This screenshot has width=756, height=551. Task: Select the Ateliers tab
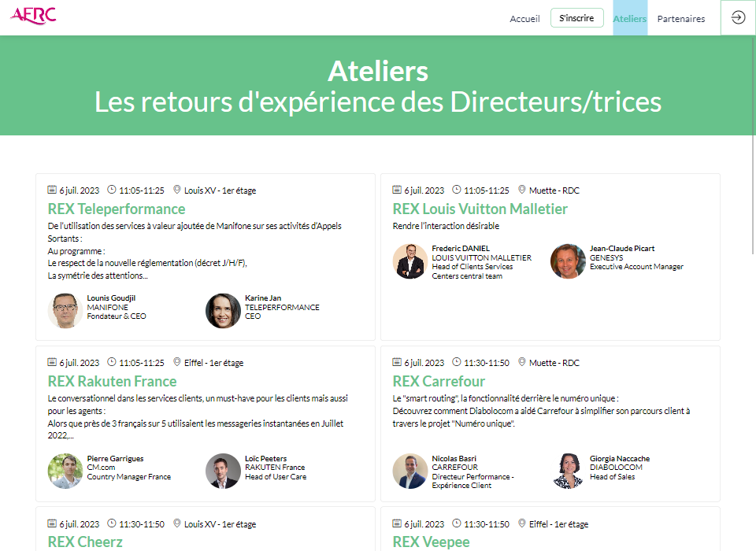pos(630,18)
